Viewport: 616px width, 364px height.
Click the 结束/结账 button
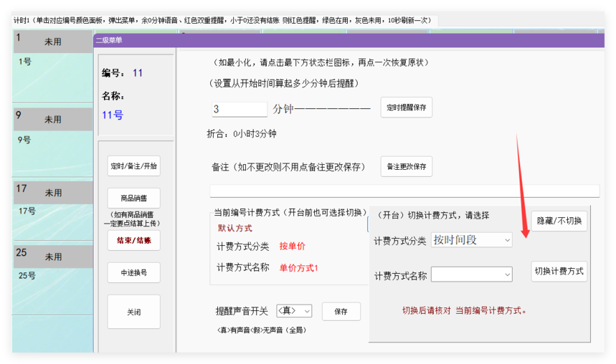133,240
